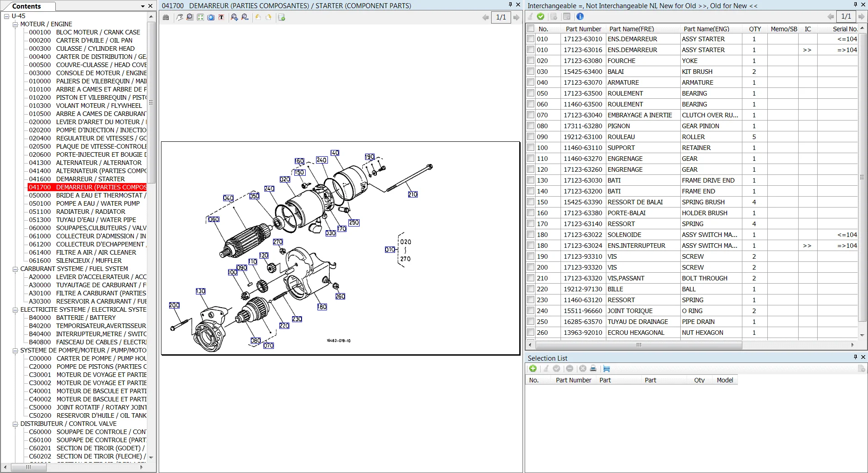Viewport: 868px width, 473px height.
Task: Click the binoculars search icon
Action: tap(166, 17)
